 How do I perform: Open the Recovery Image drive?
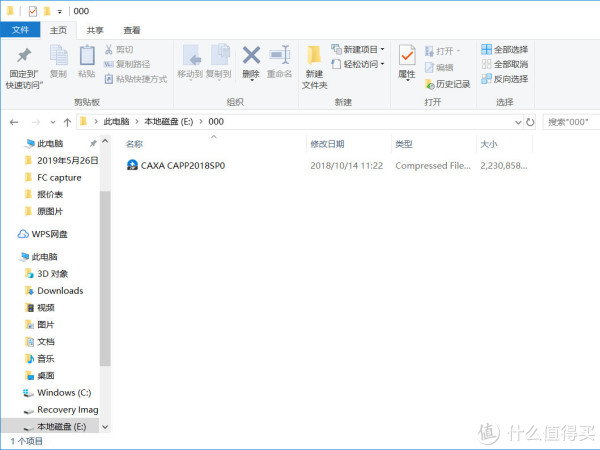[x=61, y=409]
